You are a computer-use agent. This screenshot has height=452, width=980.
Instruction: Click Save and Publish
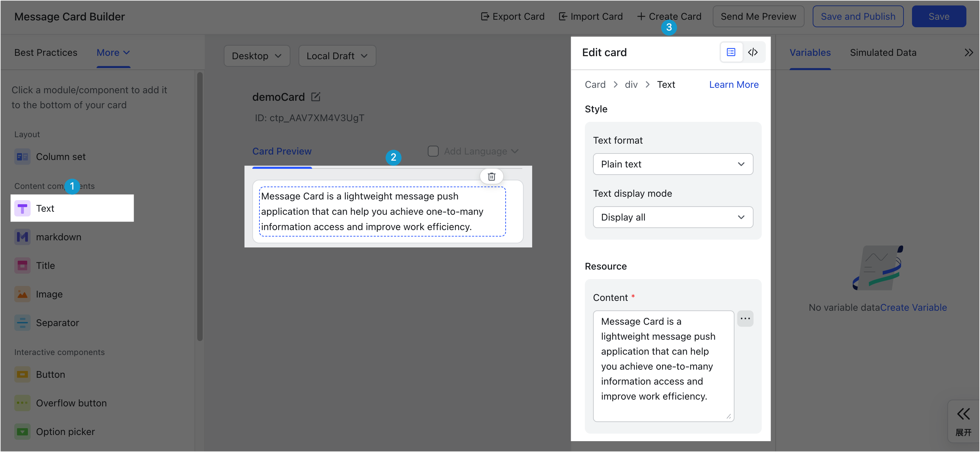[858, 16]
